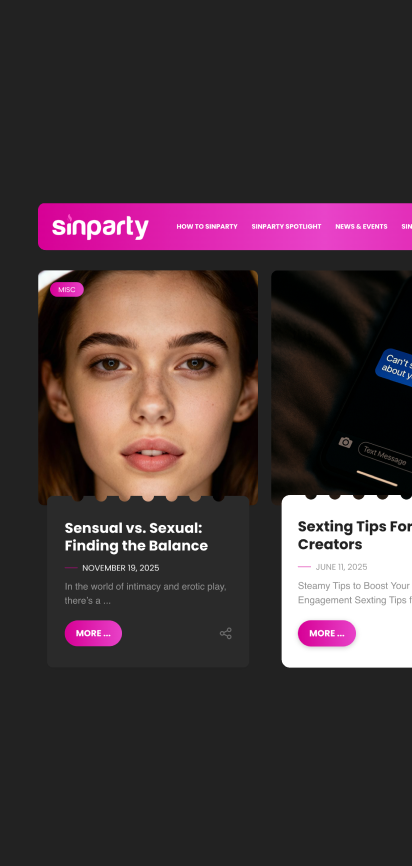Go to News & Events section
The height and width of the screenshot is (866, 412).
tap(361, 226)
